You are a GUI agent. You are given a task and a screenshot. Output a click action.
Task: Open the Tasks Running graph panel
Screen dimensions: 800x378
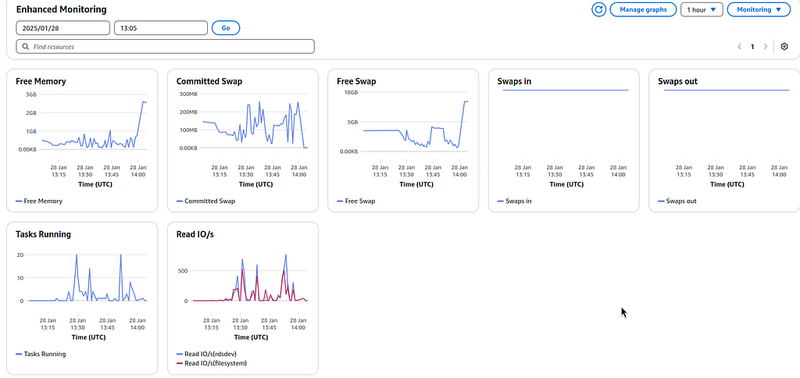82,298
